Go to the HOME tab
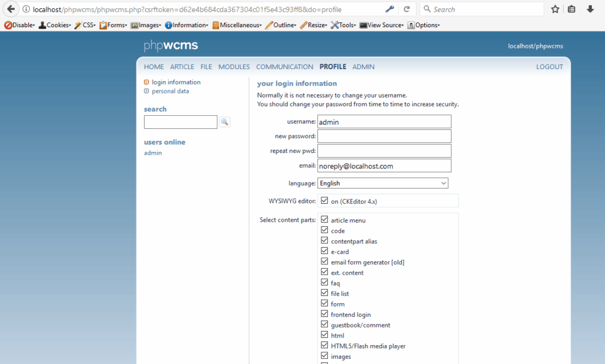This screenshot has height=364, width=605. 154,67
